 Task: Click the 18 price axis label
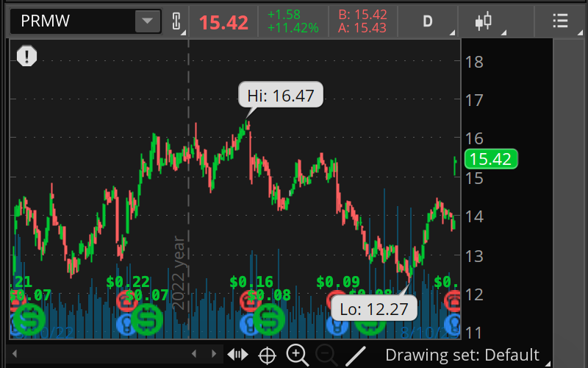click(474, 63)
